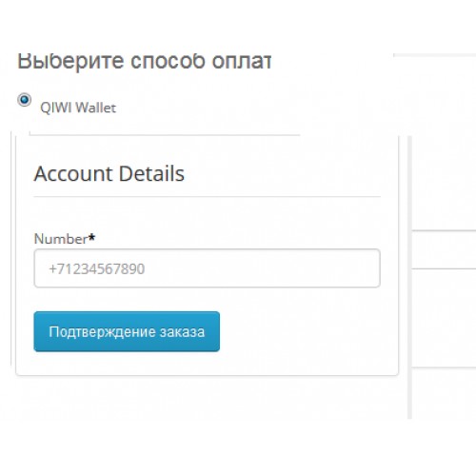Click the Number field label
Image resolution: width=476 pixels, height=476 pixels.
(61, 239)
